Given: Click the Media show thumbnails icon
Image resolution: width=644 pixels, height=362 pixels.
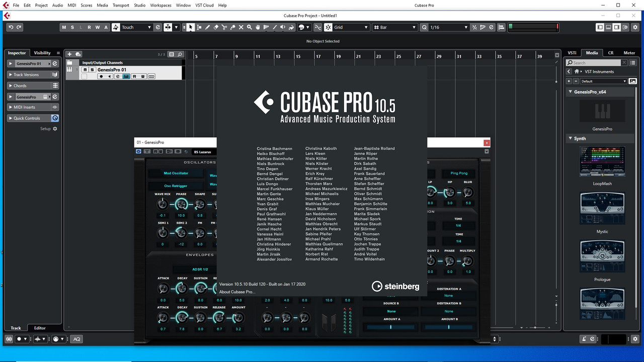Looking at the screenshot, I should tap(633, 81).
